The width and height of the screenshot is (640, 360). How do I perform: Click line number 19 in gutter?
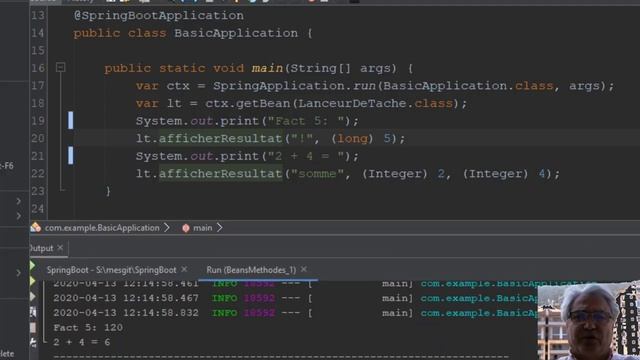[38, 121]
